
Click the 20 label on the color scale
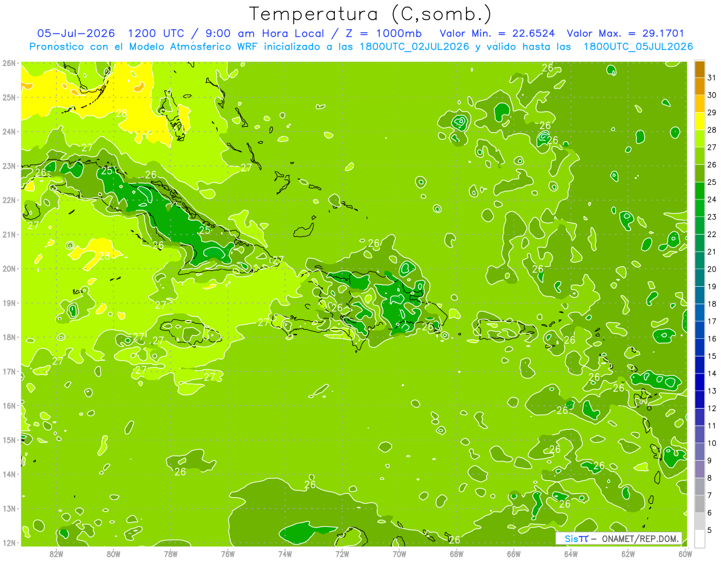pyautogui.click(x=712, y=269)
